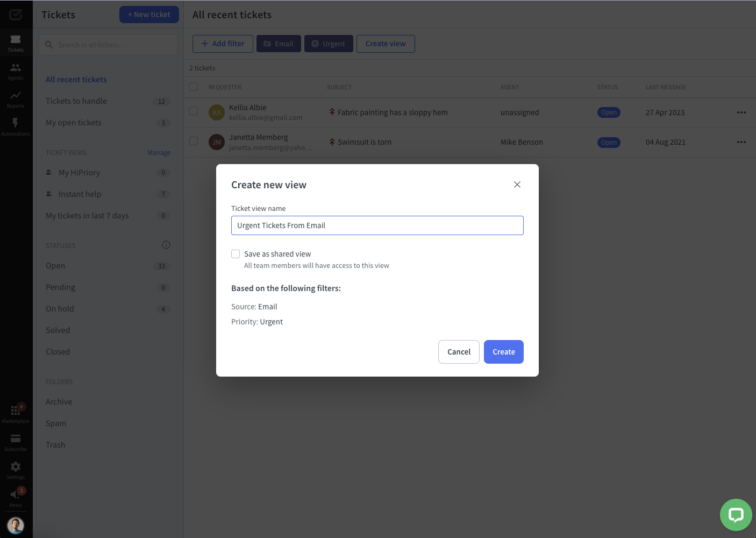Screen dimensions: 756x538
Task: Toggle the select-all tickets checkbox
Action: (194, 87)
